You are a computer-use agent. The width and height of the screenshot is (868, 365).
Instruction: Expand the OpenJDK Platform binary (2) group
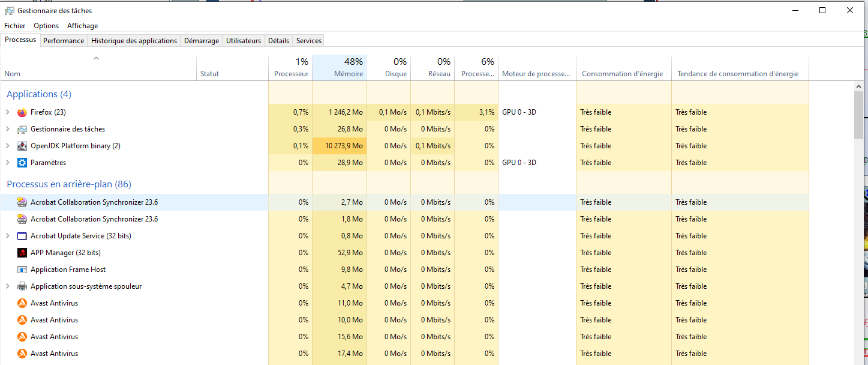(8, 146)
